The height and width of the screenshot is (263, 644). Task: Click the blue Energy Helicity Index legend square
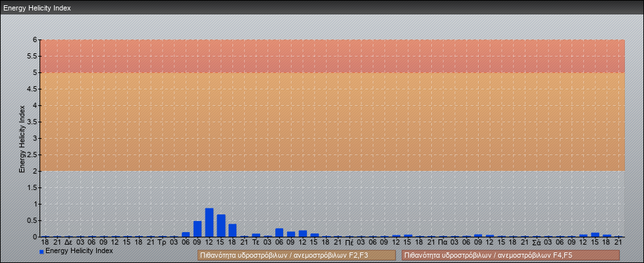point(41,252)
